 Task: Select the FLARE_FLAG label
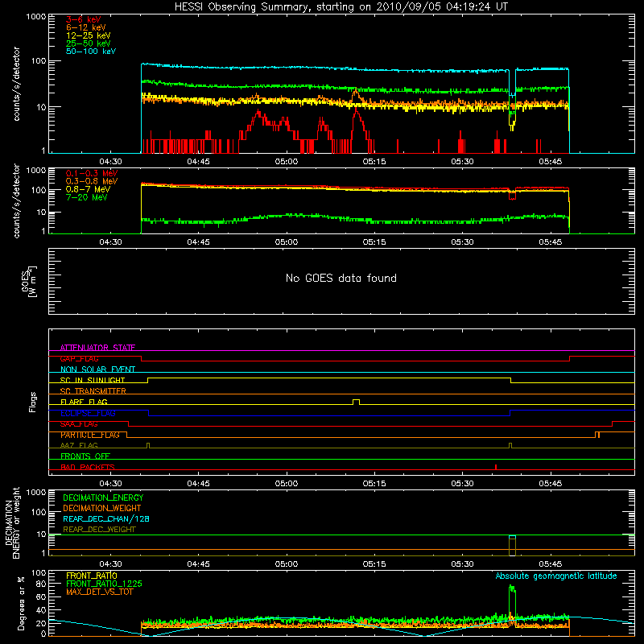(x=84, y=402)
